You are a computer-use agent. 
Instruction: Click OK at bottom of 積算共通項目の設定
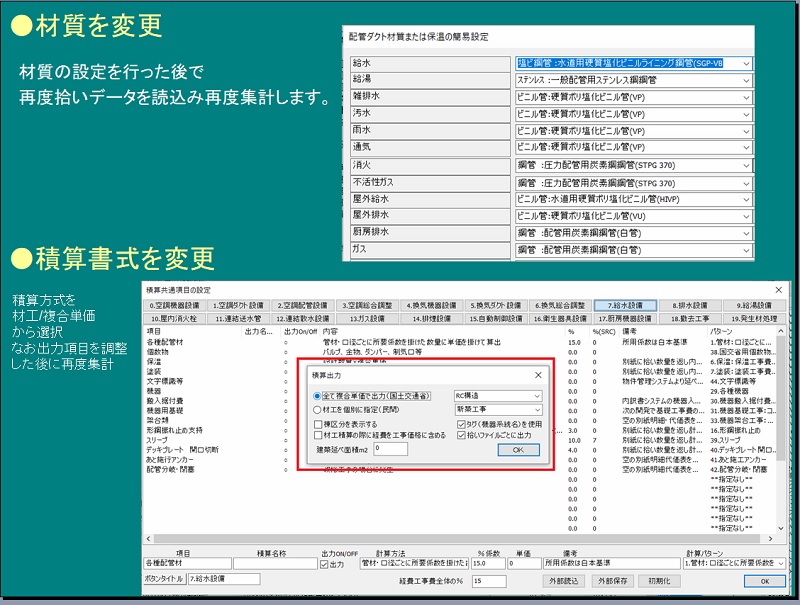[x=764, y=581]
